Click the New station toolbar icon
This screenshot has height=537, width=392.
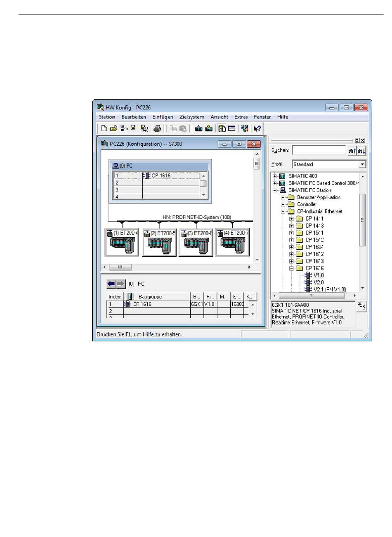[104, 128]
